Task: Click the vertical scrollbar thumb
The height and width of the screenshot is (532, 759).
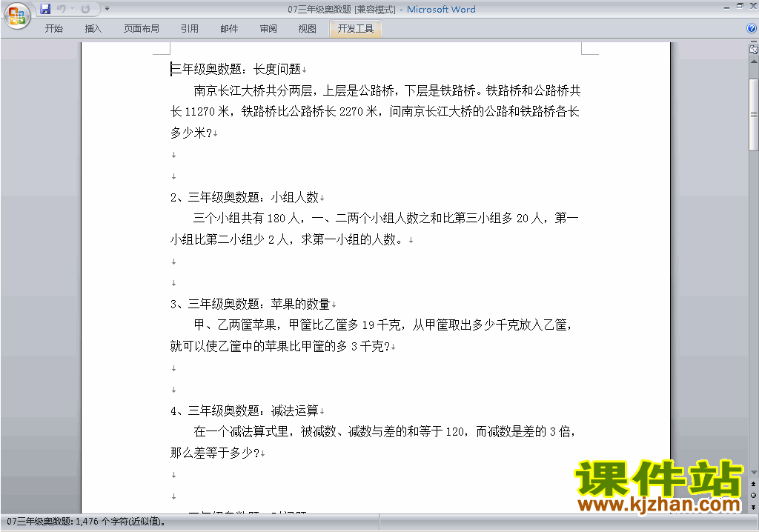Action: (754, 114)
